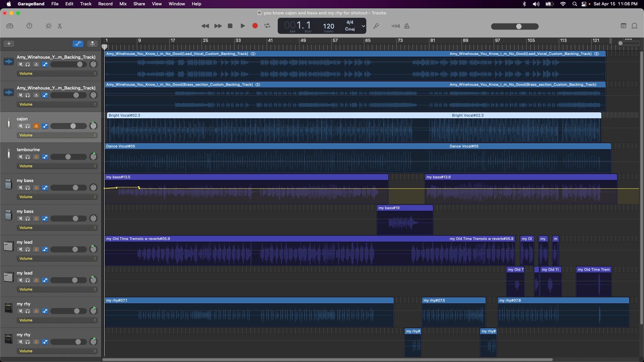Open the Editors scissors icon

click(60, 26)
